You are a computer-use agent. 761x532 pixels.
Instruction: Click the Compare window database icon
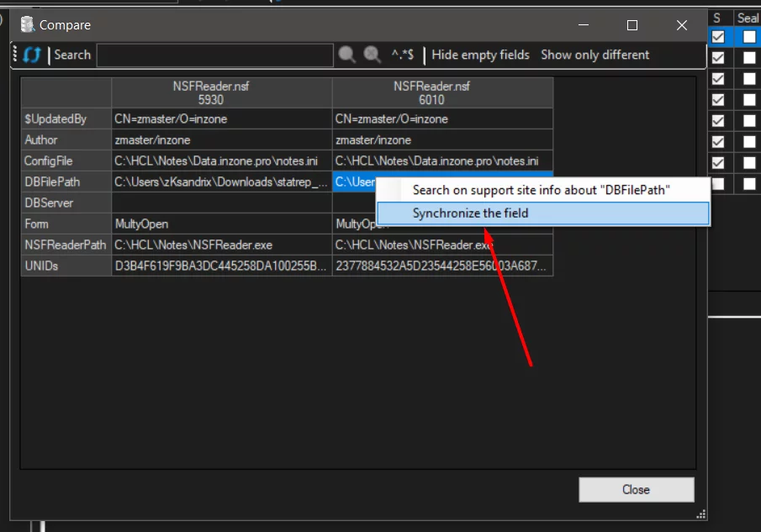pyautogui.click(x=28, y=24)
